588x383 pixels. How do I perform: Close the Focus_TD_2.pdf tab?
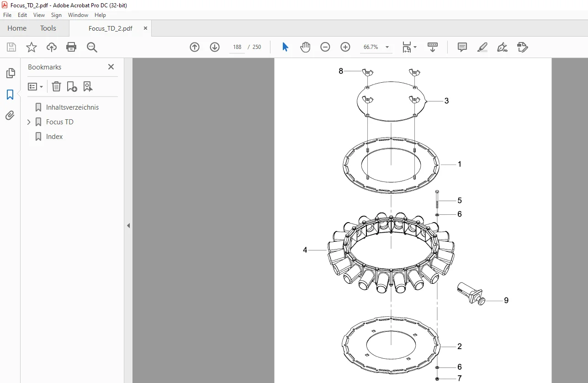[146, 28]
